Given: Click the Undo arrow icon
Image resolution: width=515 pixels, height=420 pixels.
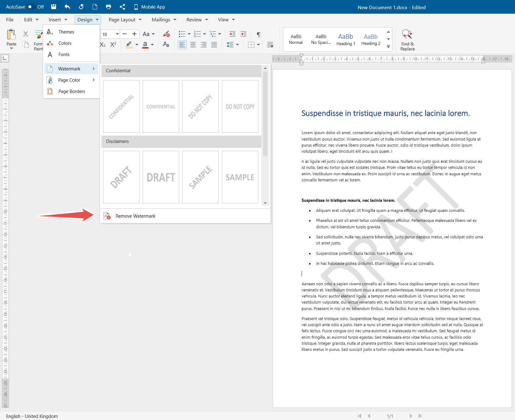Looking at the screenshot, I should click(x=67, y=7).
